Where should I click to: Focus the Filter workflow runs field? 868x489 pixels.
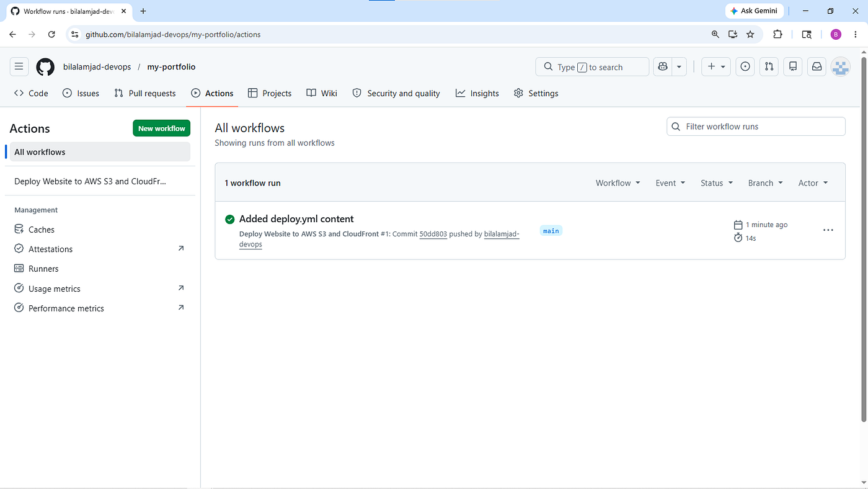(756, 127)
